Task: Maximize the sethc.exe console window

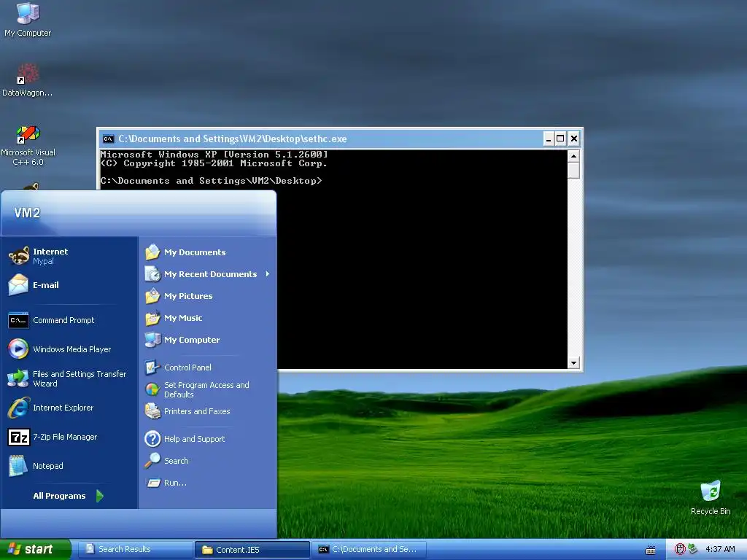Action: (x=561, y=139)
